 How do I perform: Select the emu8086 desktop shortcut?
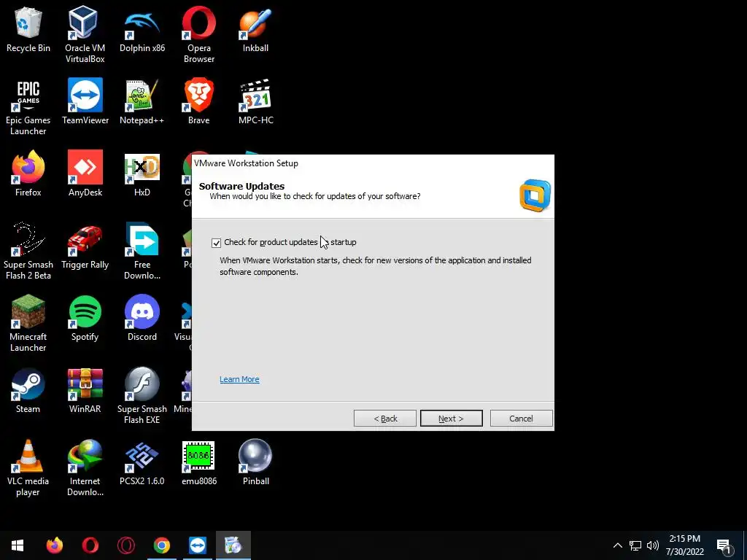[198, 463]
